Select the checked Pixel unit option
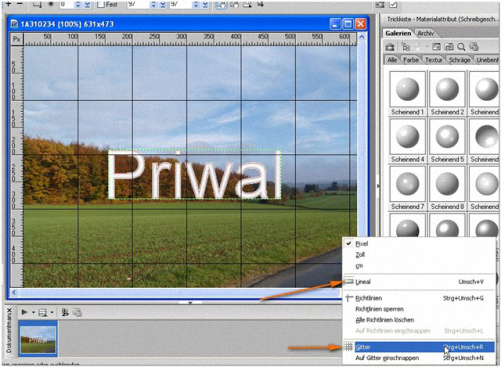 (x=418, y=244)
